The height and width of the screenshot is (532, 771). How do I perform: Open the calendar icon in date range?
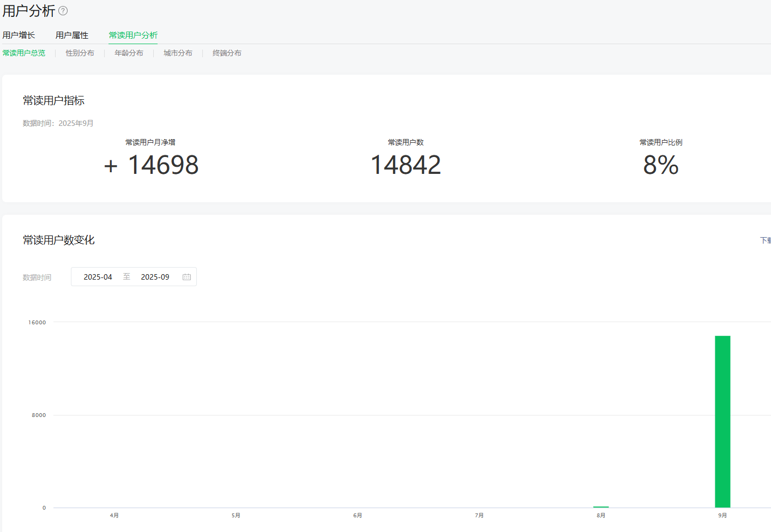[186, 277]
